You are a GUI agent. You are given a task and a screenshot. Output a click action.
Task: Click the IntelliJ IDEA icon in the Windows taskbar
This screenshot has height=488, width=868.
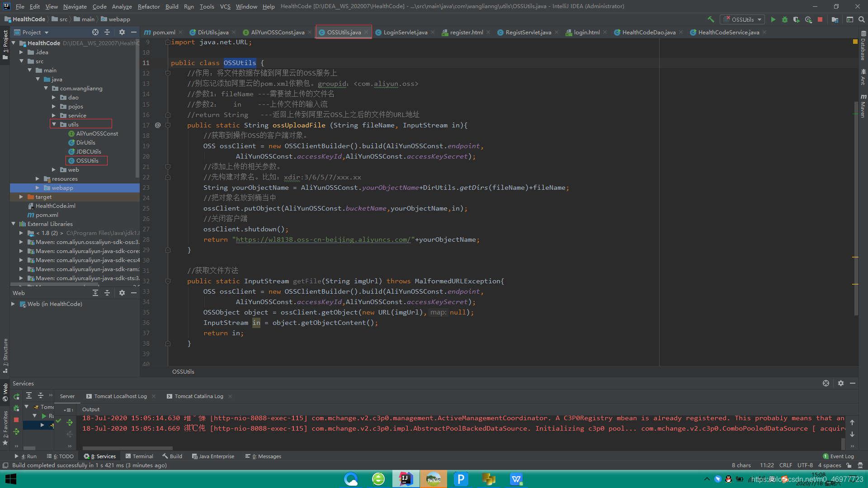(406, 479)
